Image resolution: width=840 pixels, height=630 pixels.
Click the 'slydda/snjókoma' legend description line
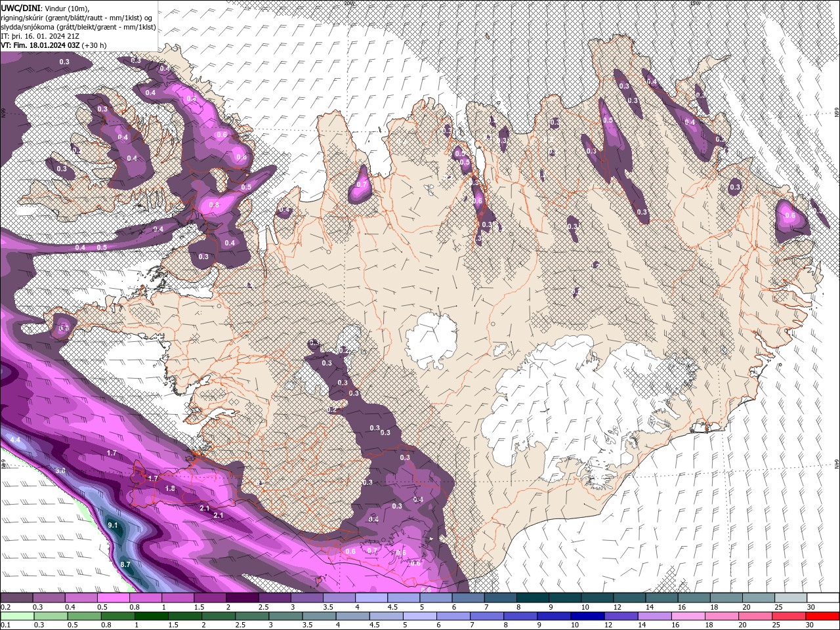click(78, 27)
